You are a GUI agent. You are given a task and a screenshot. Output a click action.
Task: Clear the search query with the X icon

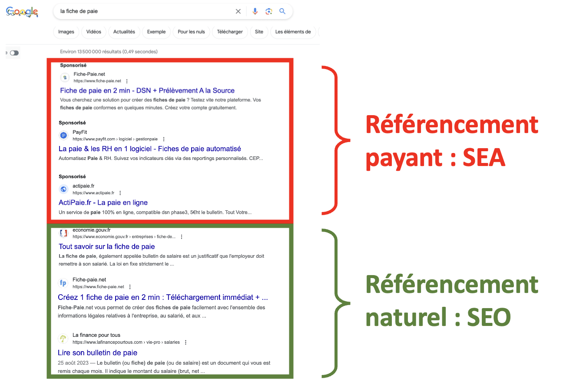coord(238,11)
